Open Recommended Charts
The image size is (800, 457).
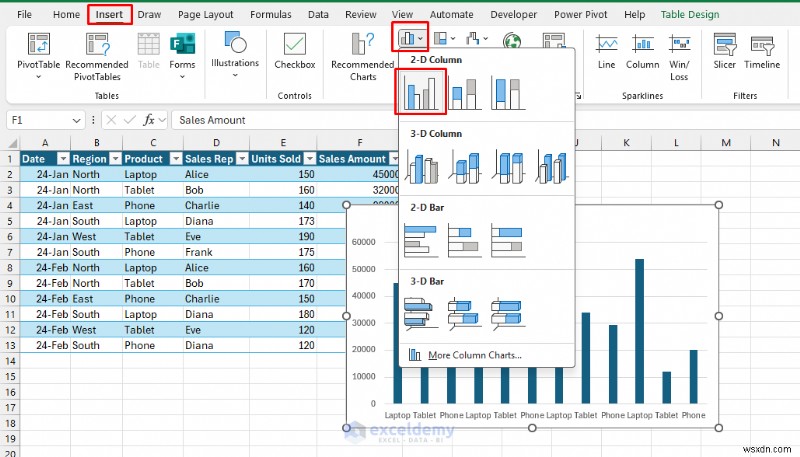pyautogui.click(x=362, y=56)
